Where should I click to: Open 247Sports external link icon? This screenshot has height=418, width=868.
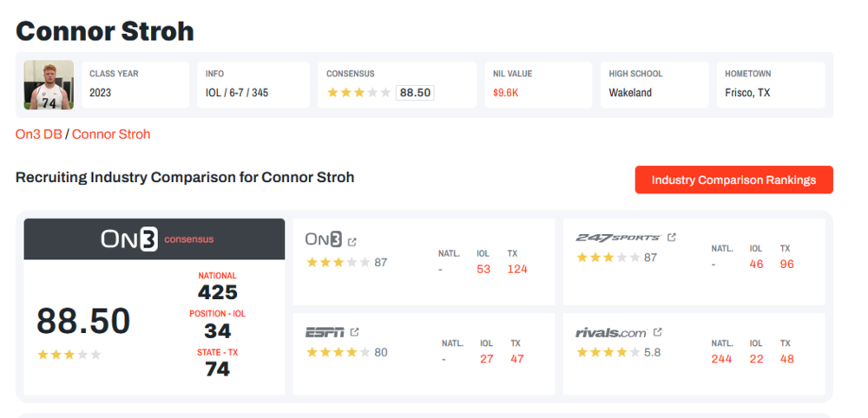[x=672, y=237]
